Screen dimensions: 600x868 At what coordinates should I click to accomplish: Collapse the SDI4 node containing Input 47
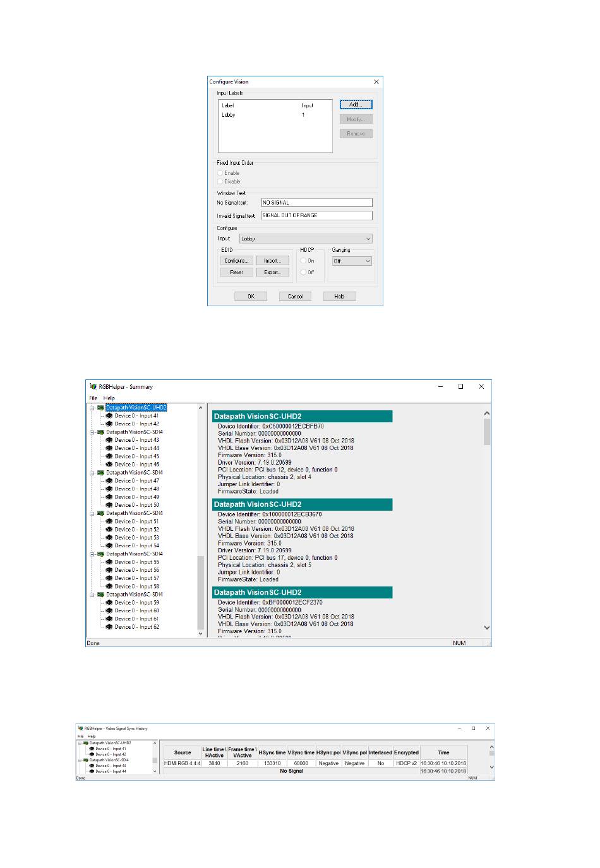[92, 473]
